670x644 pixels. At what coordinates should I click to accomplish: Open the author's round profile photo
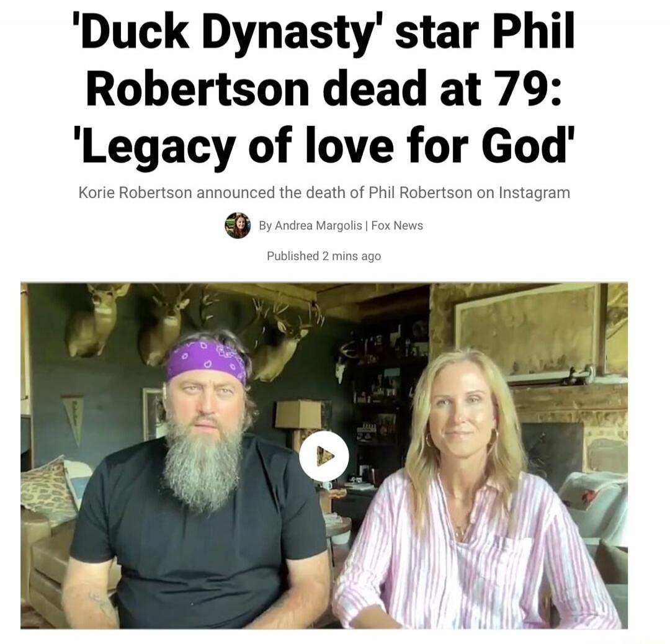pyautogui.click(x=238, y=225)
